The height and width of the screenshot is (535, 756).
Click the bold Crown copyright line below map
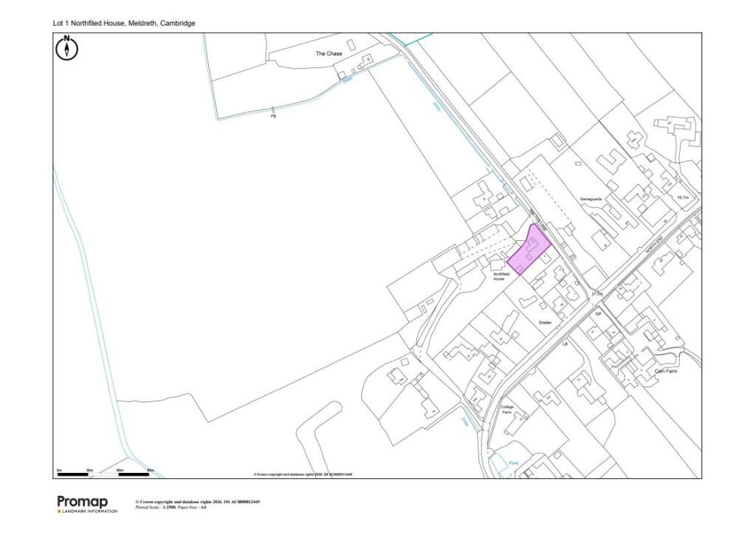point(198,502)
